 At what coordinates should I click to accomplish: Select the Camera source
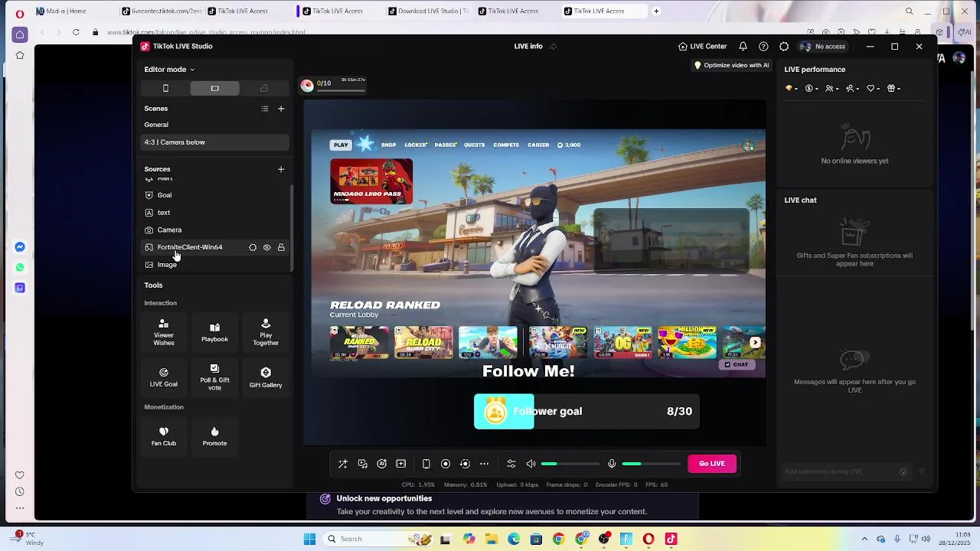(x=215, y=230)
